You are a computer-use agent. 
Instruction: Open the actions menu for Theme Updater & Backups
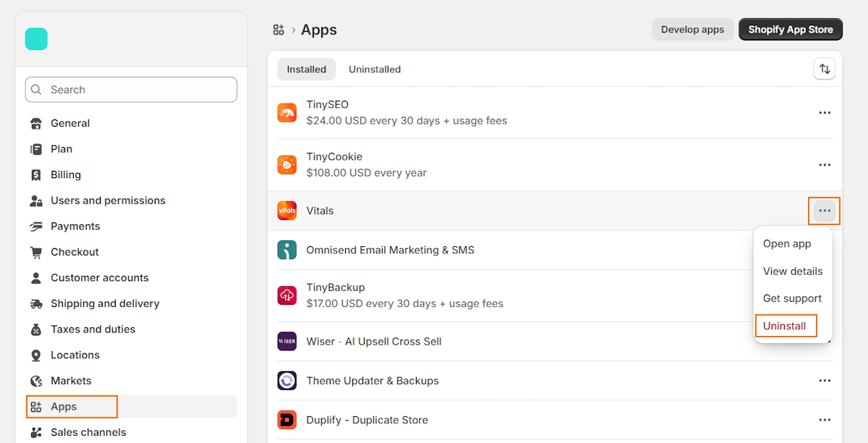825,380
